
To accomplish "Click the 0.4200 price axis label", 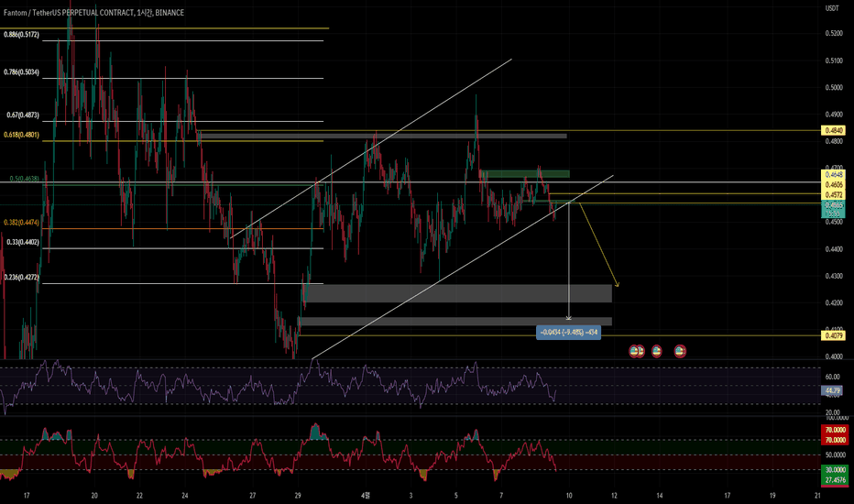I will [834, 303].
